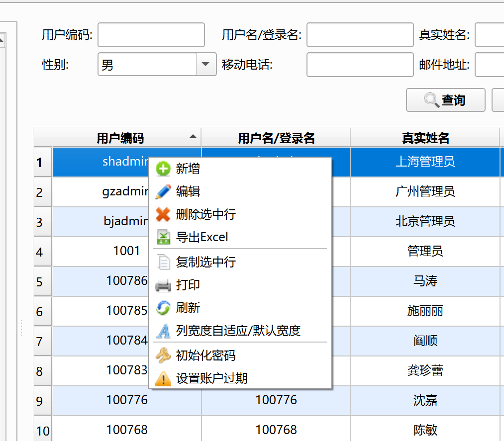Click the document icon for 复制选中行
504x441 pixels.
click(163, 262)
